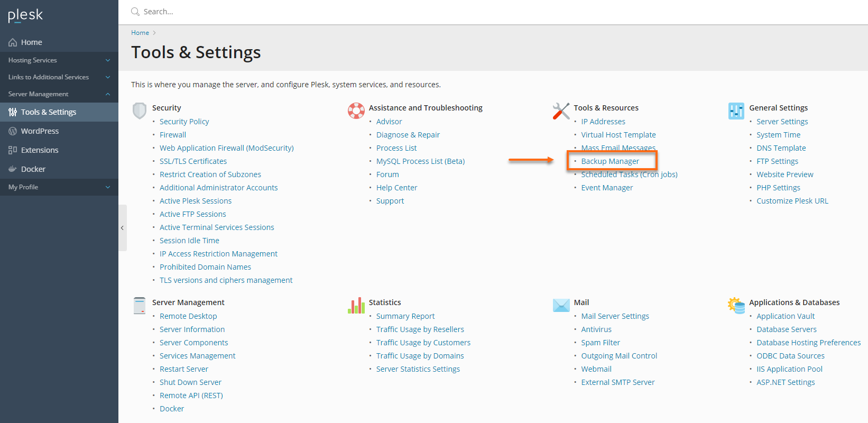The image size is (868, 423).
Task: Click the Security shield icon
Action: [x=140, y=111]
